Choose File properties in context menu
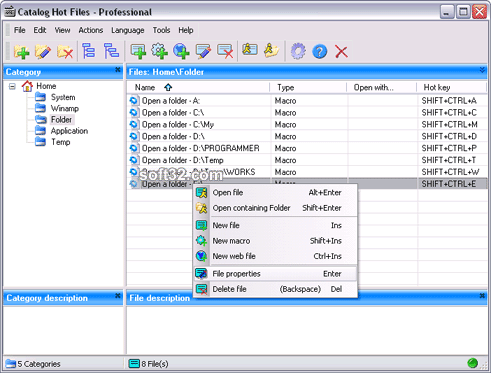Screen dimensions: 491x373 point(275,274)
